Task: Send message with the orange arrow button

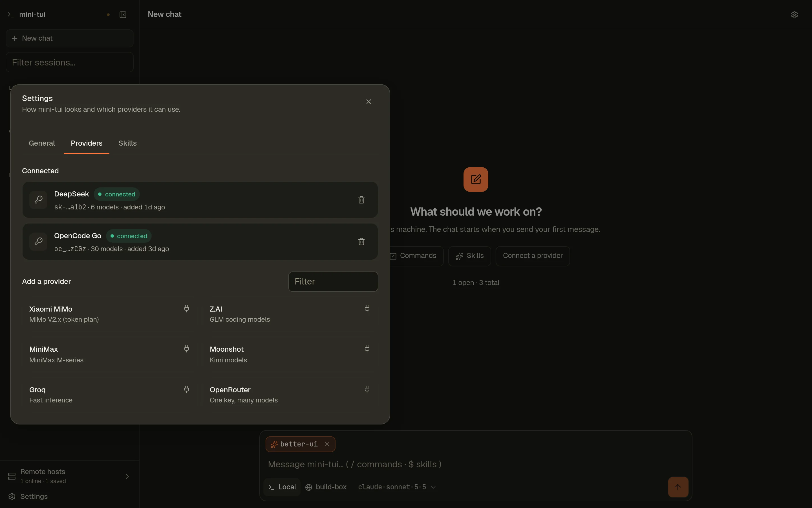Action: tap(678, 487)
